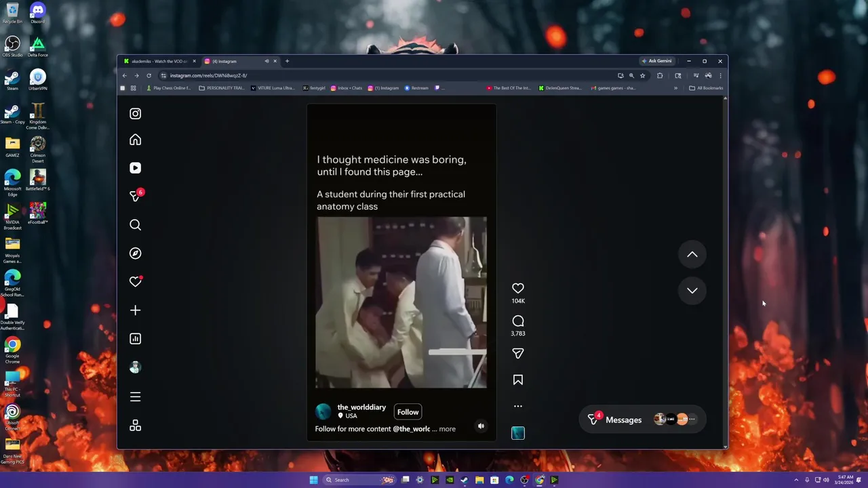The width and height of the screenshot is (868, 488).
Task: Select the page scrollbar on right edge
Action: 726,271
